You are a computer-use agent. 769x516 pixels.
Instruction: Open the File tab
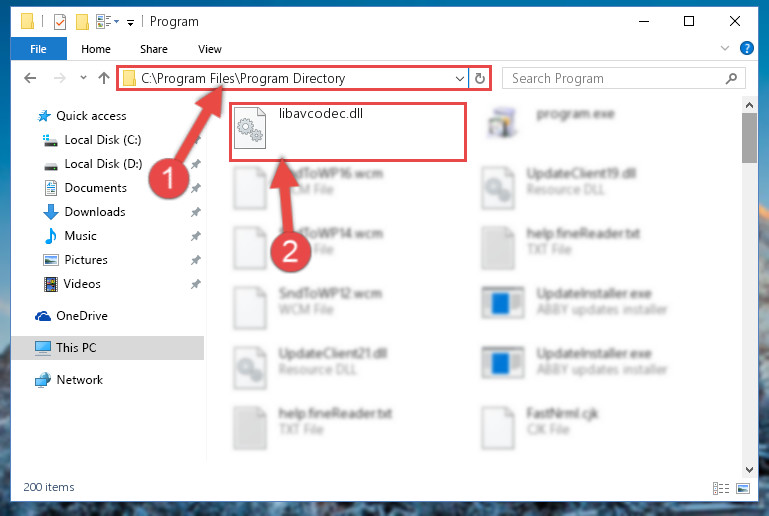[38, 49]
